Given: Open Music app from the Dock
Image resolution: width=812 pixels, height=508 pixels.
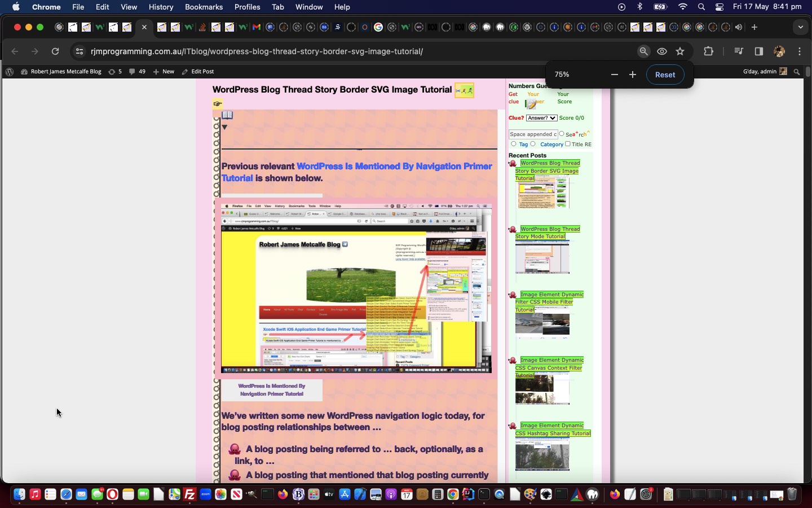Looking at the screenshot, I should [x=35, y=494].
